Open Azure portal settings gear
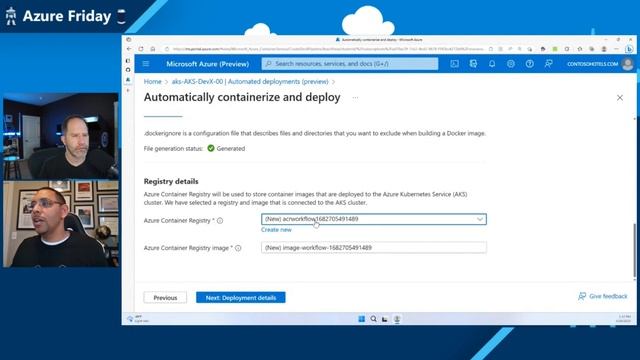 click(511, 64)
